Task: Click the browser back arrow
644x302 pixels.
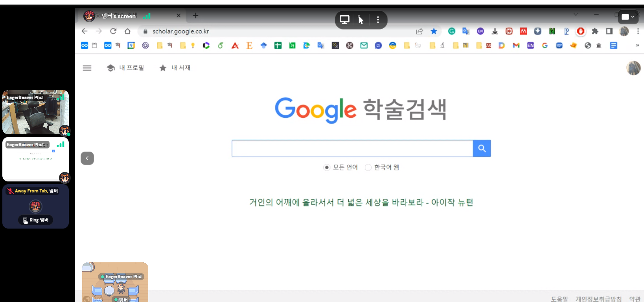Action: click(85, 31)
